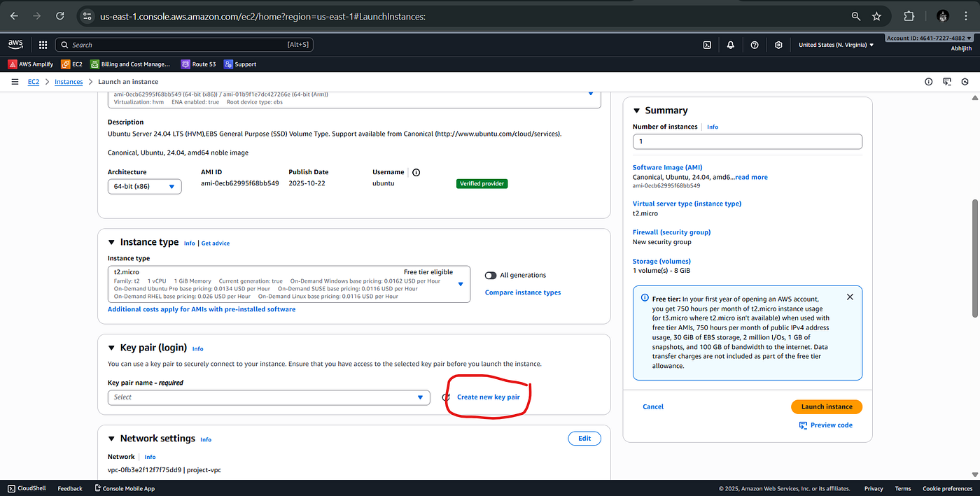Open the side navigation hamburger menu
The image size is (980, 496).
(x=15, y=82)
